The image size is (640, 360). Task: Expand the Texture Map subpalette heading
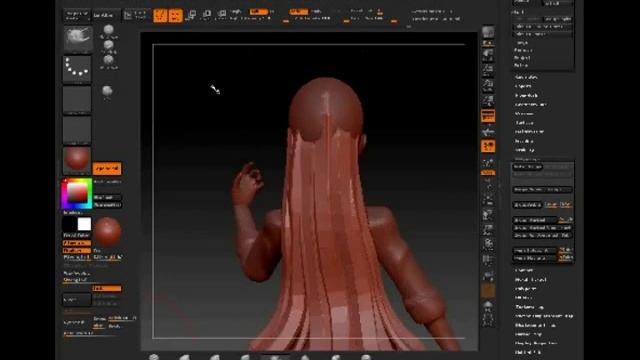529,307
